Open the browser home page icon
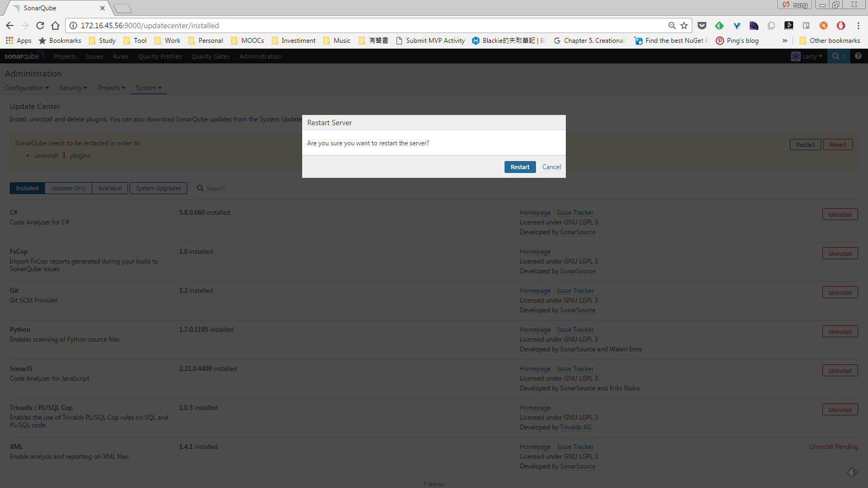 click(x=55, y=25)
